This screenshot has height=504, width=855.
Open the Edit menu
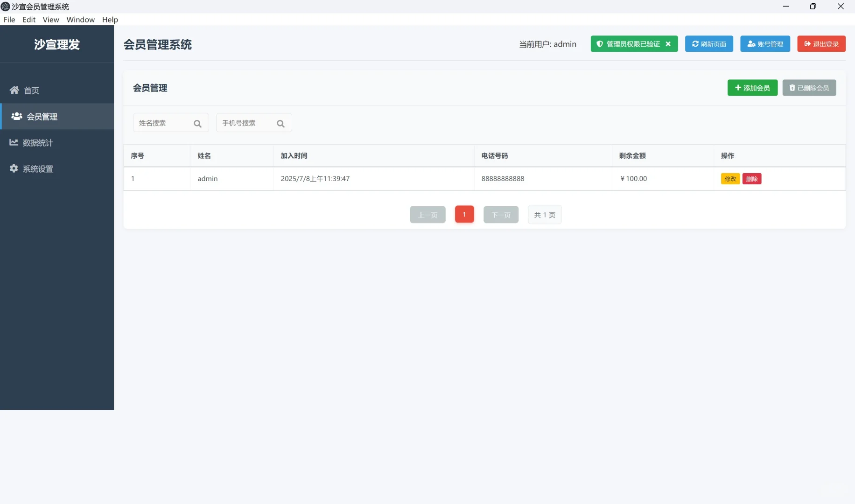point(29,20)
